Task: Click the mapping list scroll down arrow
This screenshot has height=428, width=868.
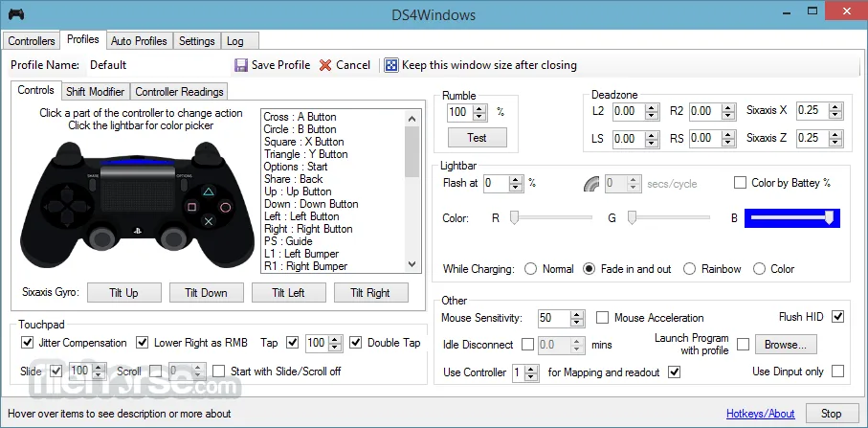Action: pyautogui.click(x=412, y=264)
